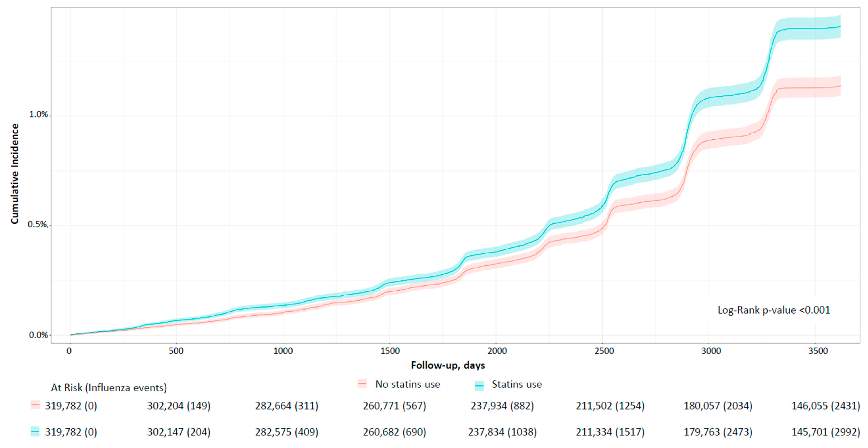Viewport: 868px width, 448px height.
Task: Select the at-risk value 237,834 (1038)
Action: coord(502,432)
